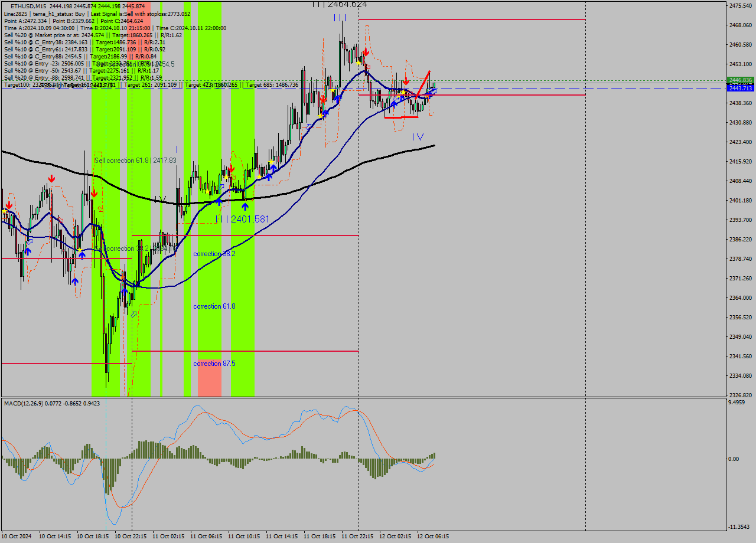Click 2460.590 on the price scale
This screenshot has height=543, width=756.
(x=741, y=44)
